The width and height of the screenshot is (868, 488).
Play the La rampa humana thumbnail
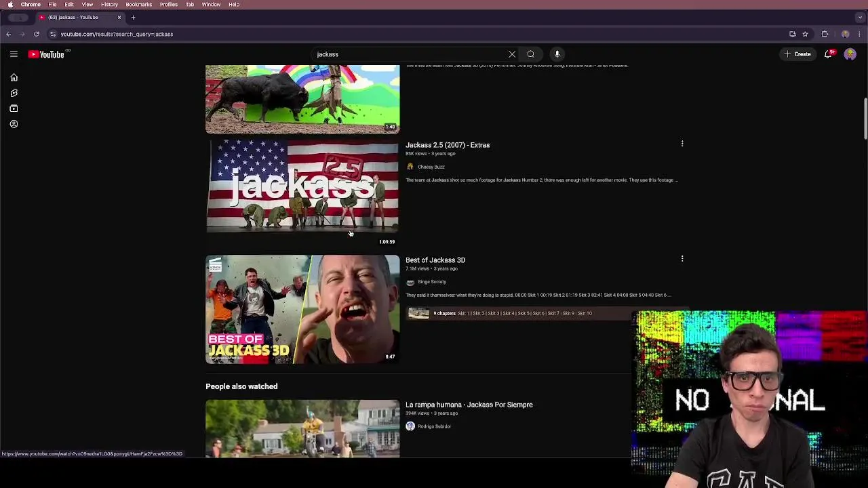302,428
